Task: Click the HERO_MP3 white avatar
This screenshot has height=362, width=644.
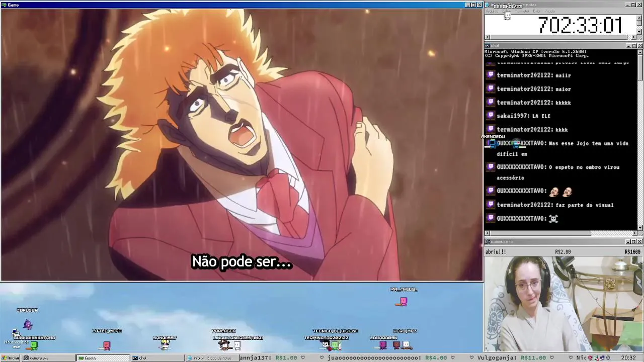Action: (406, 345)
